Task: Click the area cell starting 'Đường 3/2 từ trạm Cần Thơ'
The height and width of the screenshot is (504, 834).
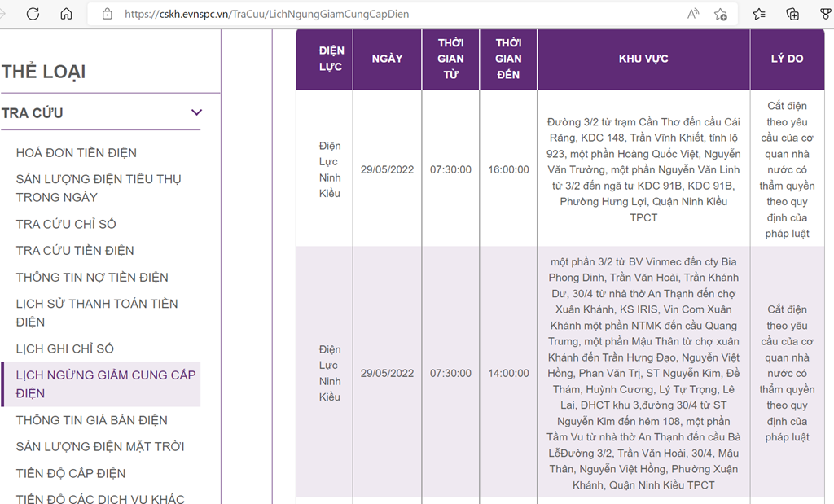Action: [643, 169]
